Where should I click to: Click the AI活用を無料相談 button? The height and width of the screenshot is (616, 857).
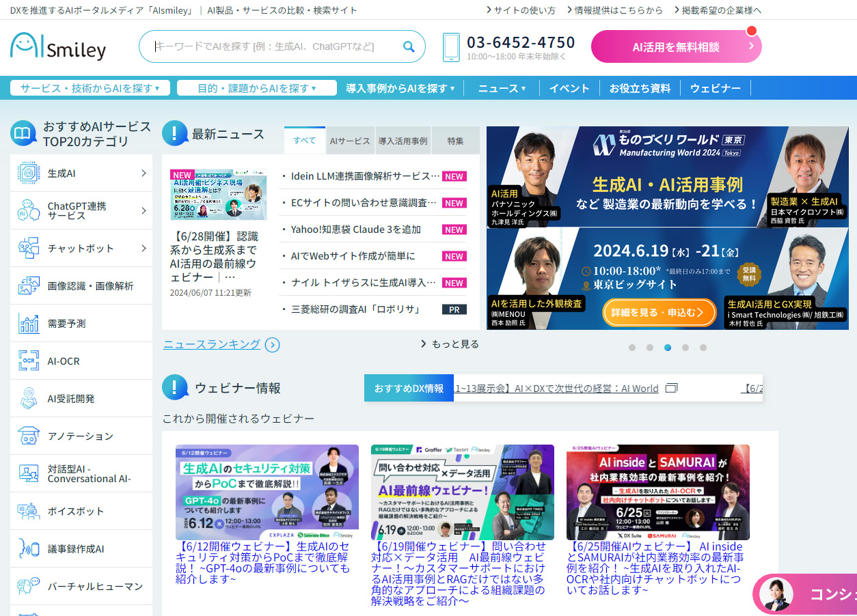tap(676, 46)
